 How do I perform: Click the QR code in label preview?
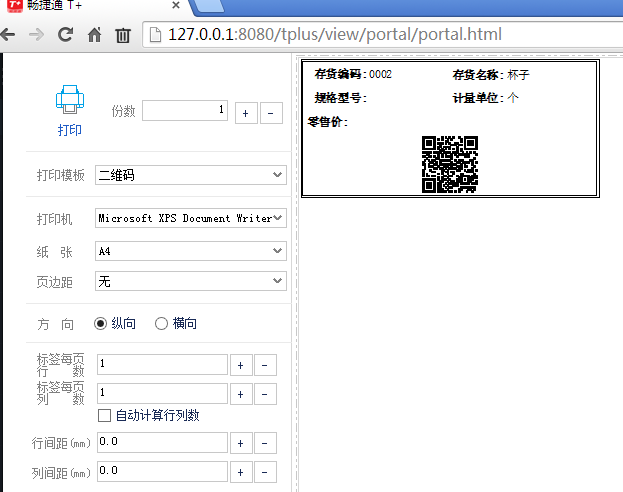click(x=449, y=164)
